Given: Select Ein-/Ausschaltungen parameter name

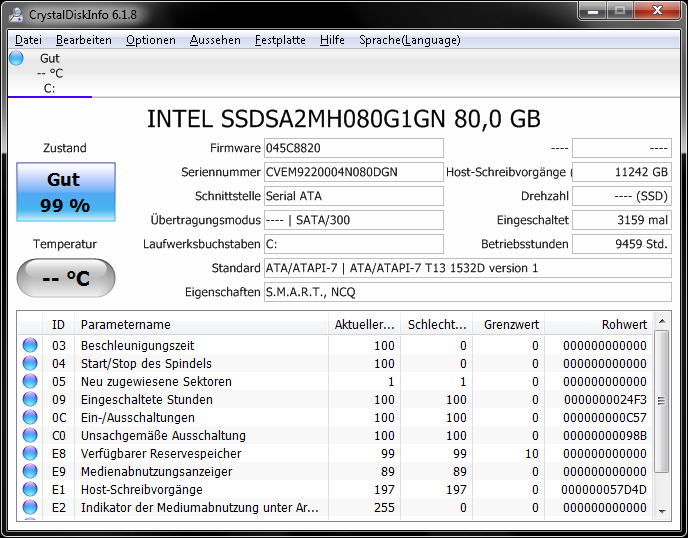Looking at the screenshot, I should (x=138, y=418).
